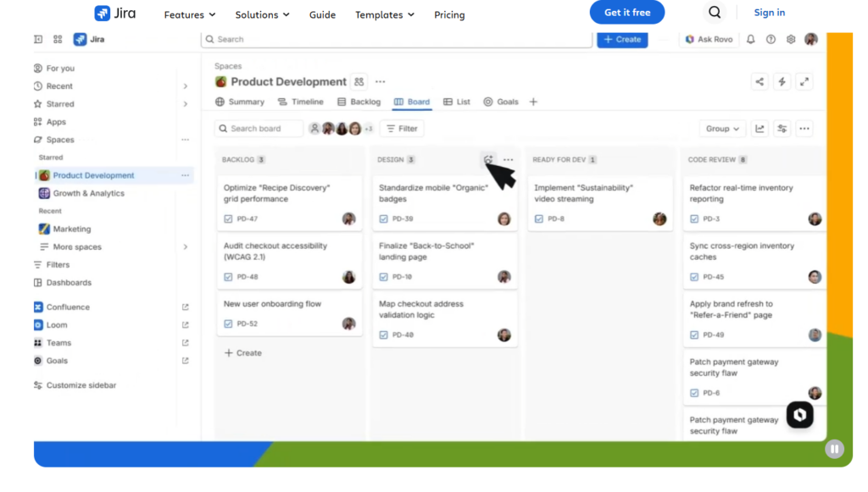
Task: Pause the video with the pause button
Action: click(834, 449)
